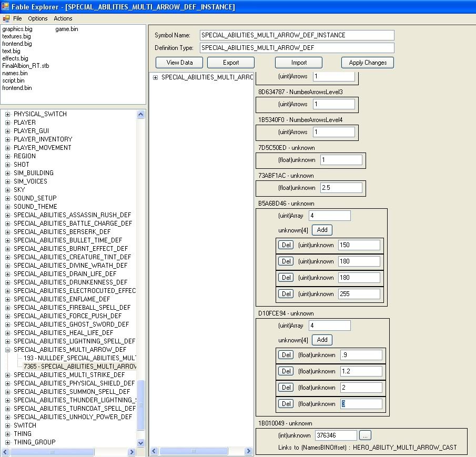
Task: Edit the NumberArrowsLevel4 Arrows value
Action: [334, 132]
